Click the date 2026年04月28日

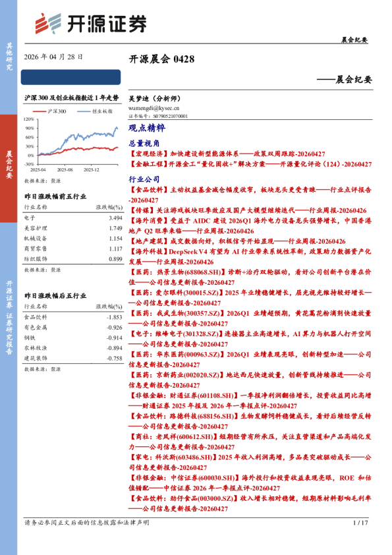[x=53, y=57]
